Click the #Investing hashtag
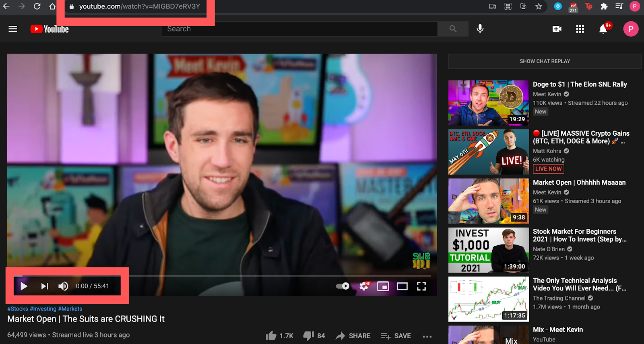644x344 pixels. [43, 309]
